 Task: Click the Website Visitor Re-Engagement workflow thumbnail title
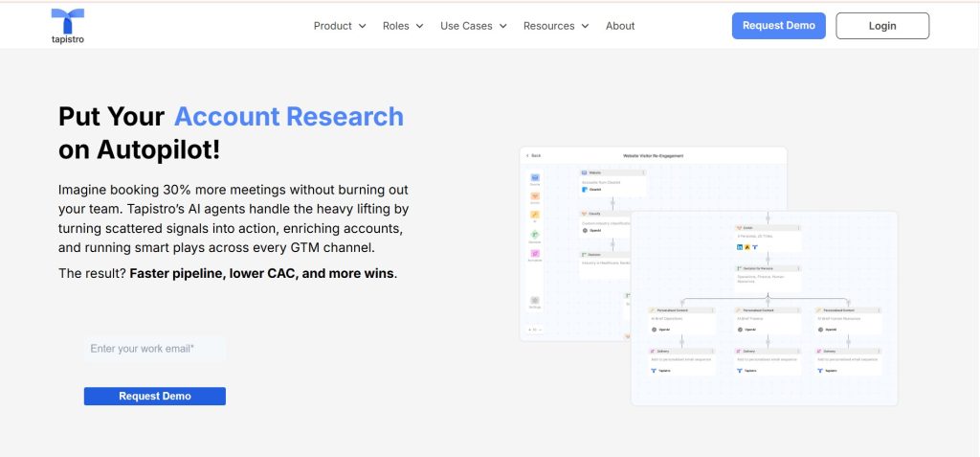(x=653, y=155)
